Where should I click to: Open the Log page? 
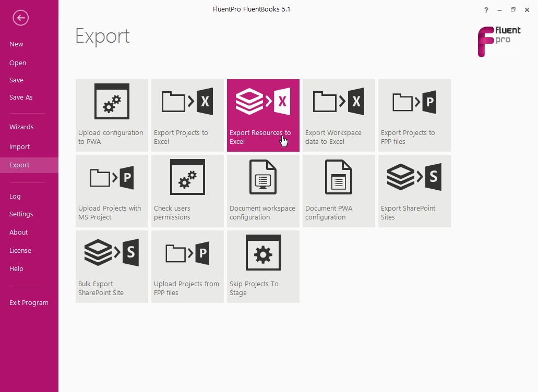(15, 197)
